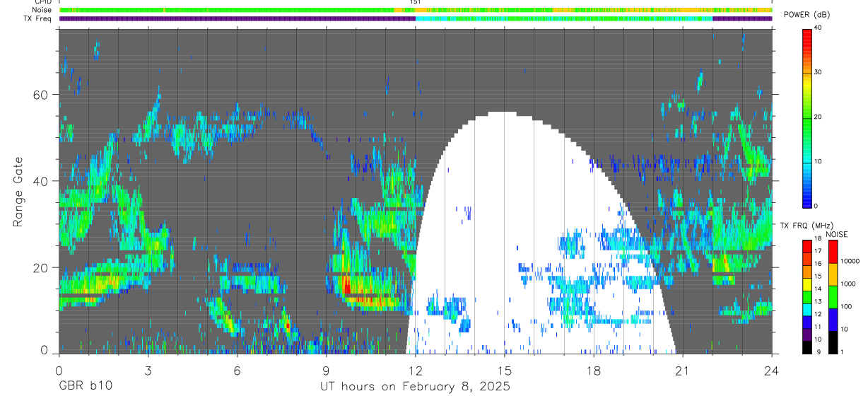868x401 pixels.
Task: Click the 40 tick label on Range Gate axis
Action: point(41,181)
